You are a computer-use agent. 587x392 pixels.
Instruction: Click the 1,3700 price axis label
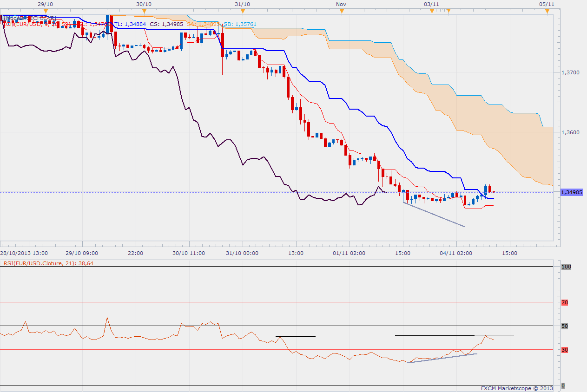[x=570, y=73]
